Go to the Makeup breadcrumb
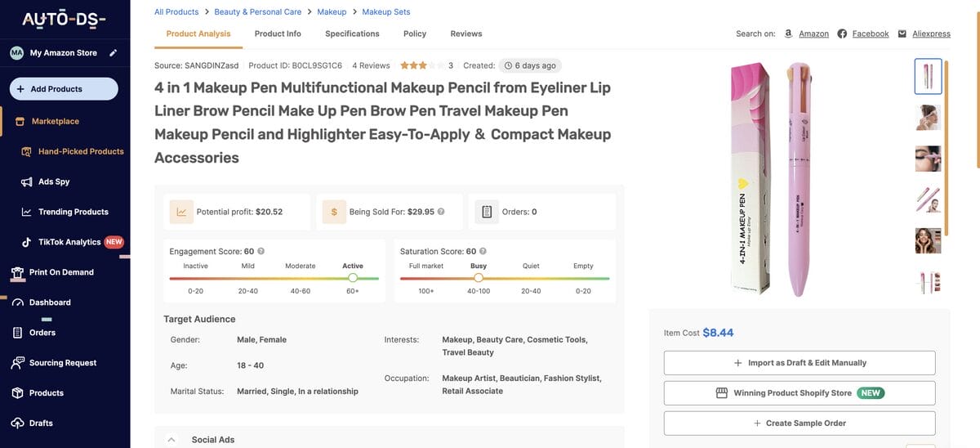 point(332,12)
